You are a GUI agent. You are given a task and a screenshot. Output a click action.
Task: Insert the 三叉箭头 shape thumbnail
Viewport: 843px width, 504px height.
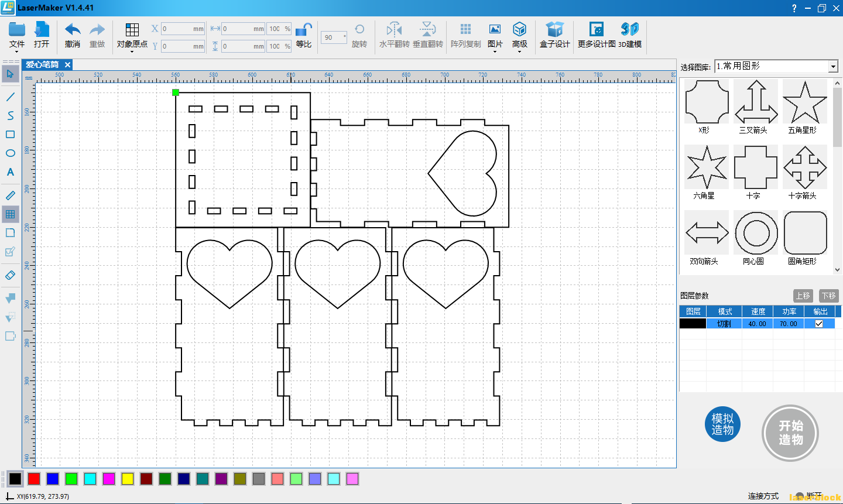pyautogui.click(x=756, y=101)
